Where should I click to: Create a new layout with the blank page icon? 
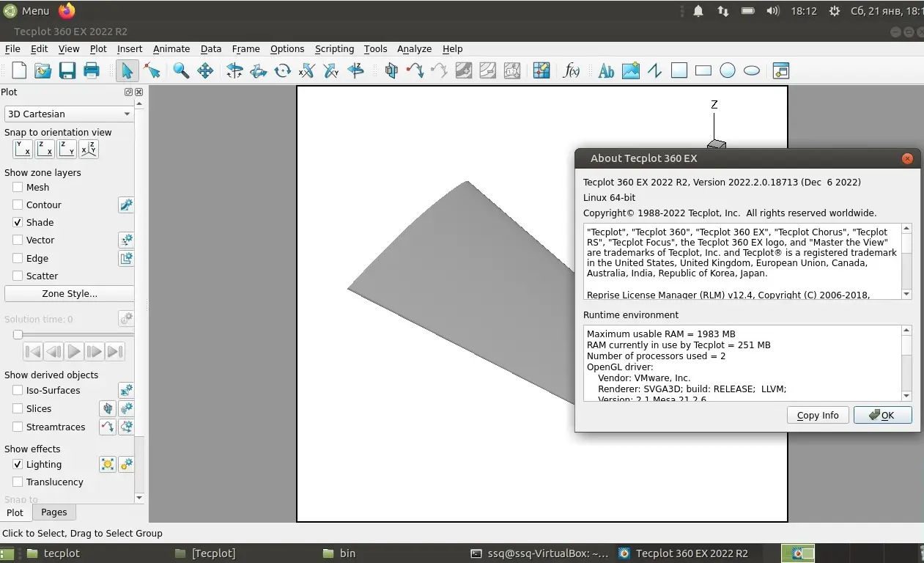tap(19, 71)
